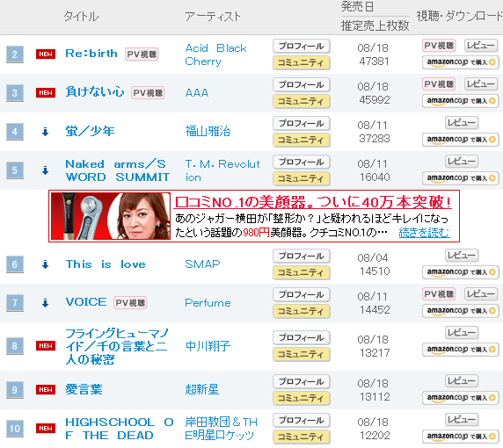Viewport: 503px width, 448px height.
Task: Click the rank 2 number icon
Action: [15, 54]
